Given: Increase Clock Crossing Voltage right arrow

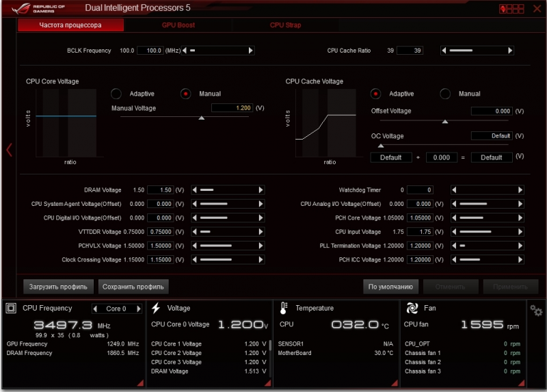Looking at the screenshot, I should [261, 260].
